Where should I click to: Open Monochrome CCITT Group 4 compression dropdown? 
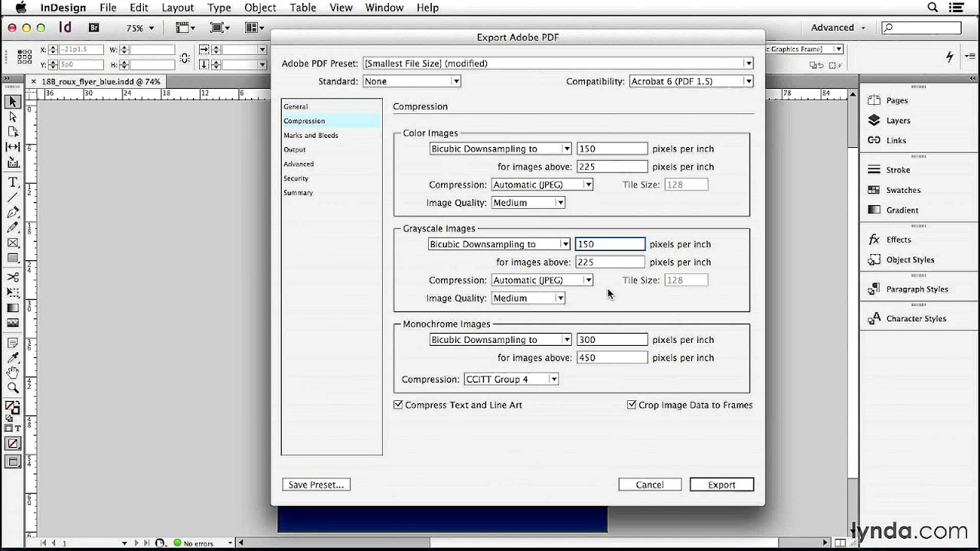point(511,380)
